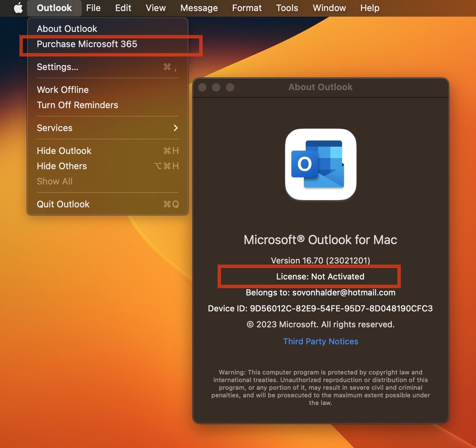The height and width of the screenshot is (448, 476).
Task: Open the Edit menu
Action: [123, 8]
